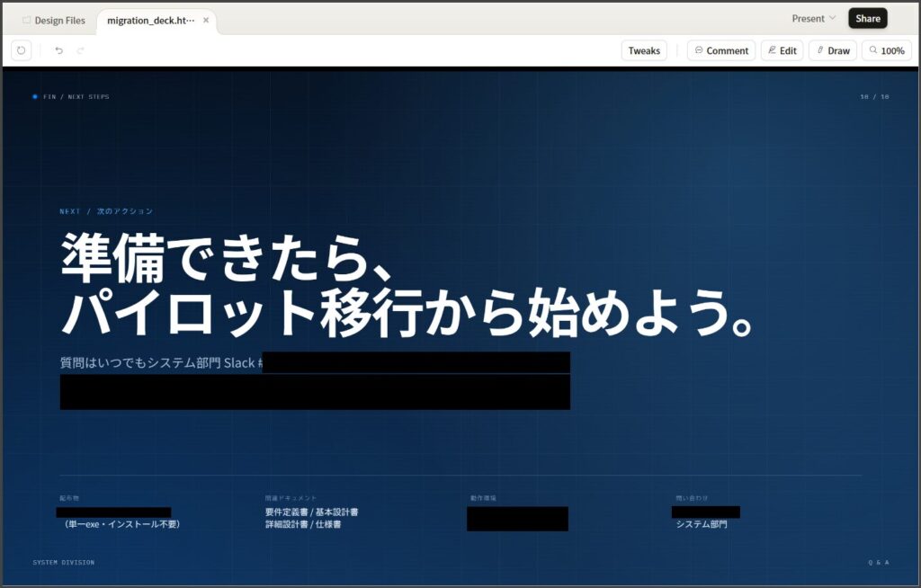Click the 10 / 10 slide counter
This screenshot has width=921, height=588.
(x=873, y=96)
